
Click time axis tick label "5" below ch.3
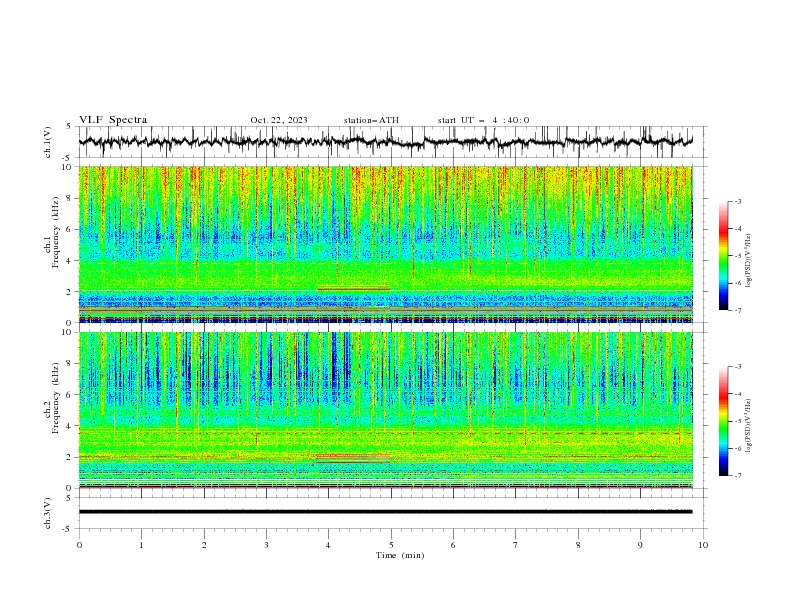391,545
